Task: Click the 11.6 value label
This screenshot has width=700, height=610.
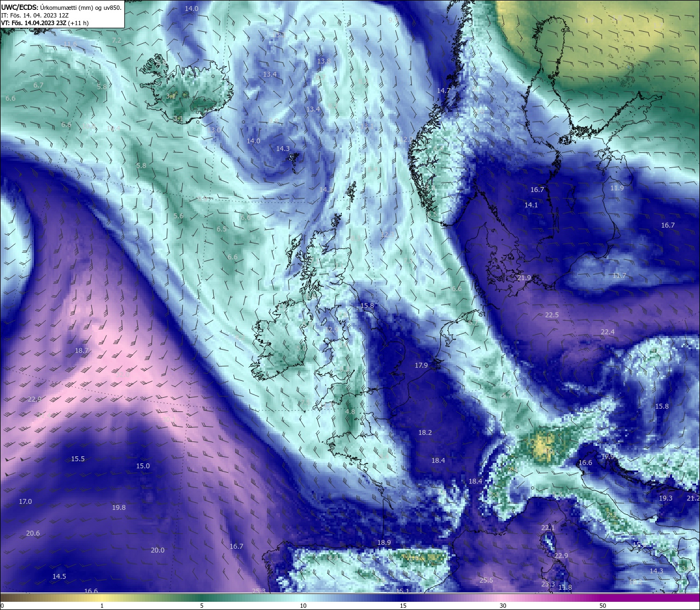Action: point(71,44)
